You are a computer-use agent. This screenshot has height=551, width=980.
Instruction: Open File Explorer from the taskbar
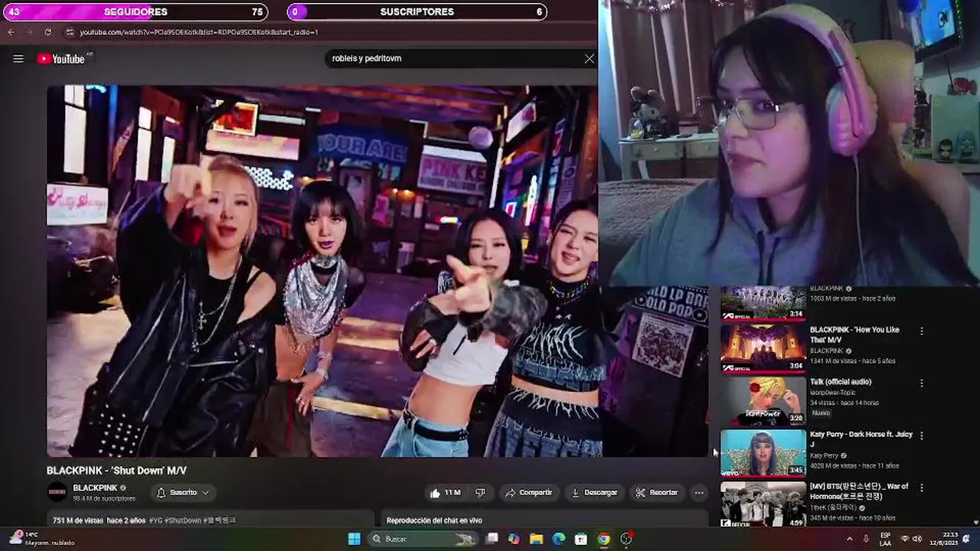click(537, 539)
